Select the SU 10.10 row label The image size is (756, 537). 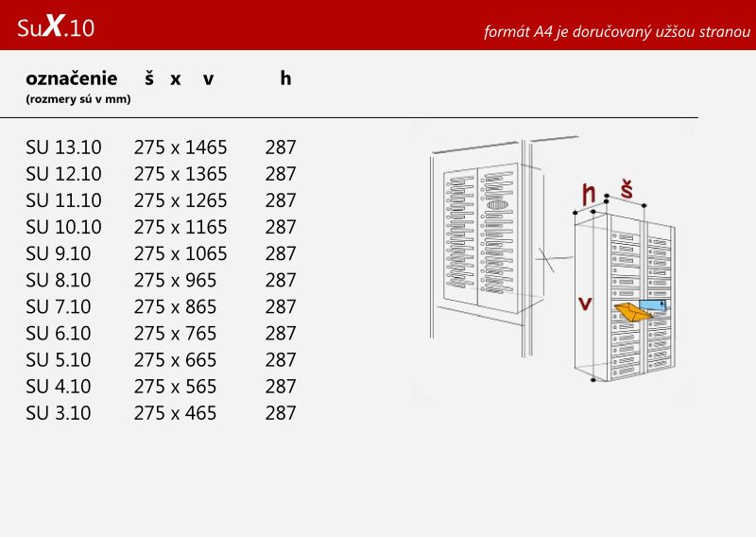[63, 227]
